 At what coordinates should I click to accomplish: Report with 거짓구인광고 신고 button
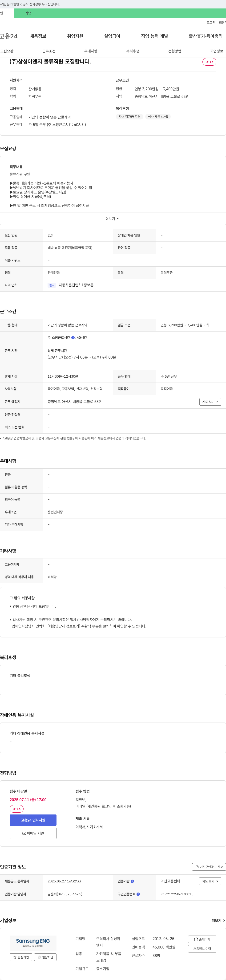(209, 867)
